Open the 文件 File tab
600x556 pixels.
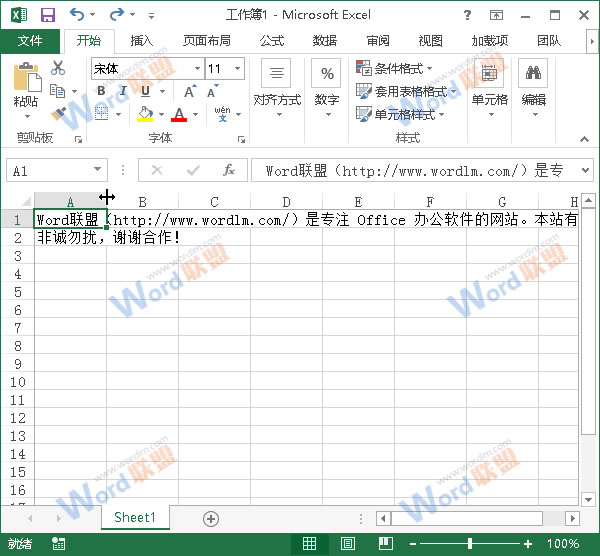pos(30,41)
